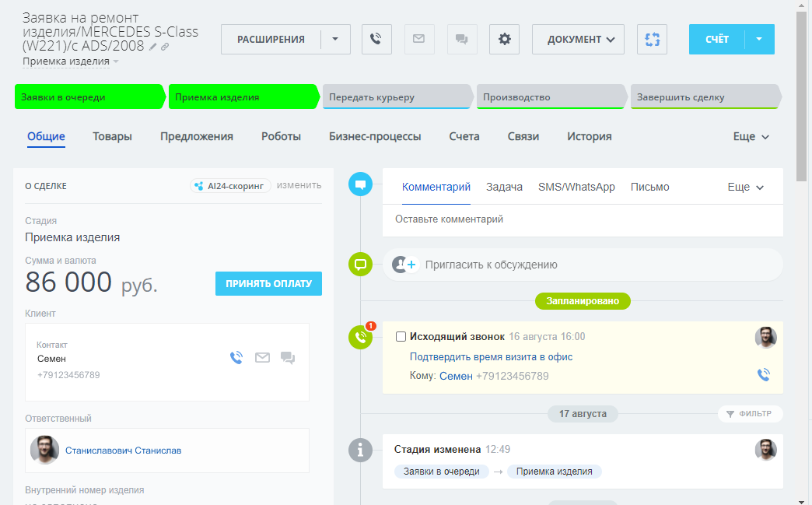The width and height of the screenshot is (812, 505).
Task: Click contact name Семен in client card
Action: (52, 359)
